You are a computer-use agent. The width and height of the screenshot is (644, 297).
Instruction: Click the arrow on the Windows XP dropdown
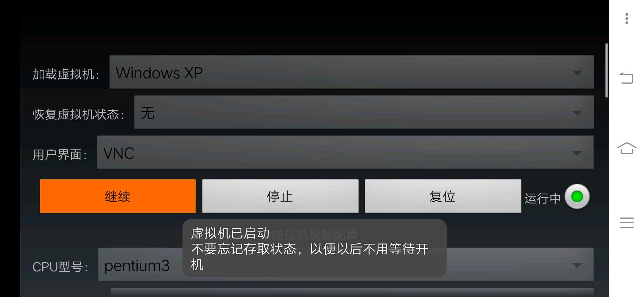[x=577, y=73]
